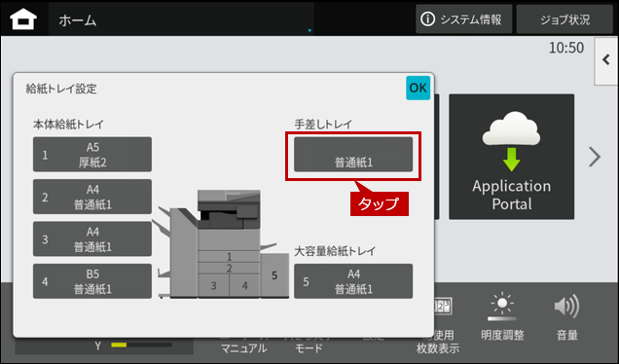Select the 手差しトレイ 普通紙1 button
The height and width of the screenshot is (364, 619).
click(353, 155)
